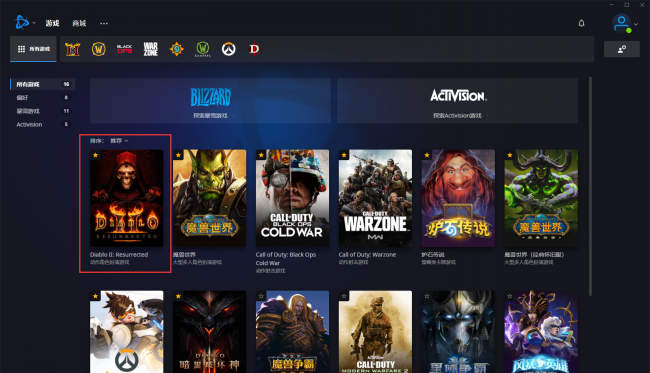Open the 魔兽世界 Classic Illidan cover
The width and height of the screenshot is (650, 373).
pos(541,198)
